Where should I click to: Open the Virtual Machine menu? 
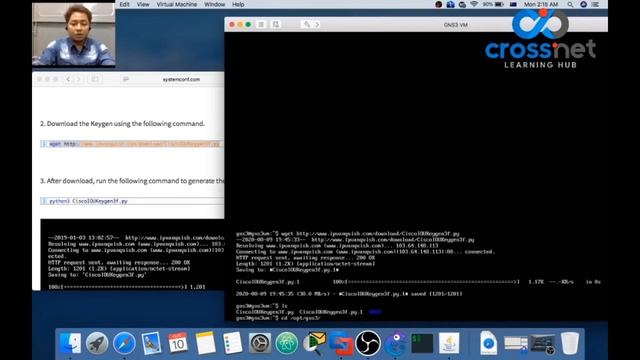tap(177, 4)
